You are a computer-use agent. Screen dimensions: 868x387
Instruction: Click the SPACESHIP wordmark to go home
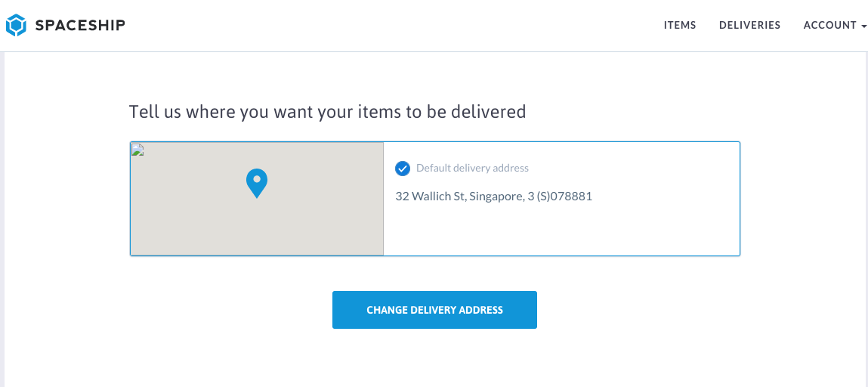(80, 26)
